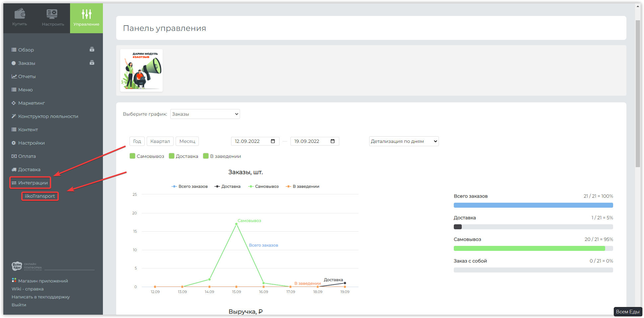Open iikoTransport submenu item
Screen dimensions: 644x318
40,196
